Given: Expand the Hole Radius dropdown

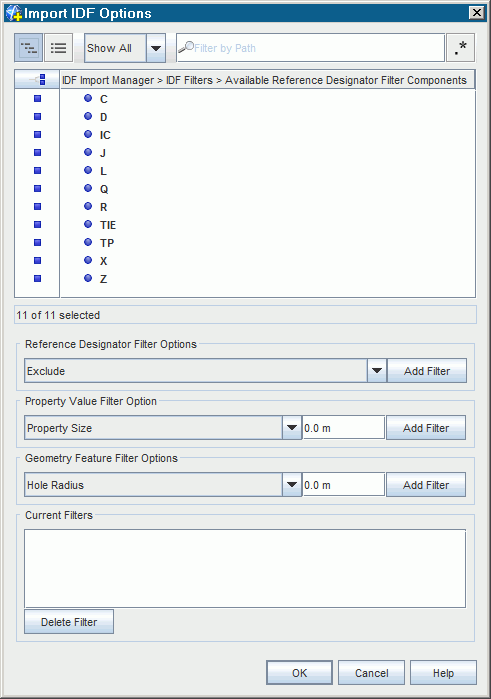Looking at the screenshot, I should coord(292,485).
